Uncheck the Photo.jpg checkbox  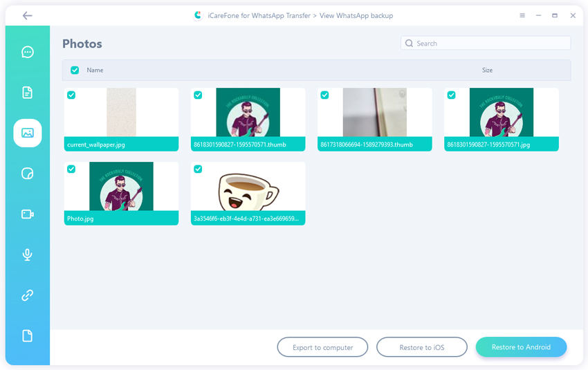pos(71,169)
